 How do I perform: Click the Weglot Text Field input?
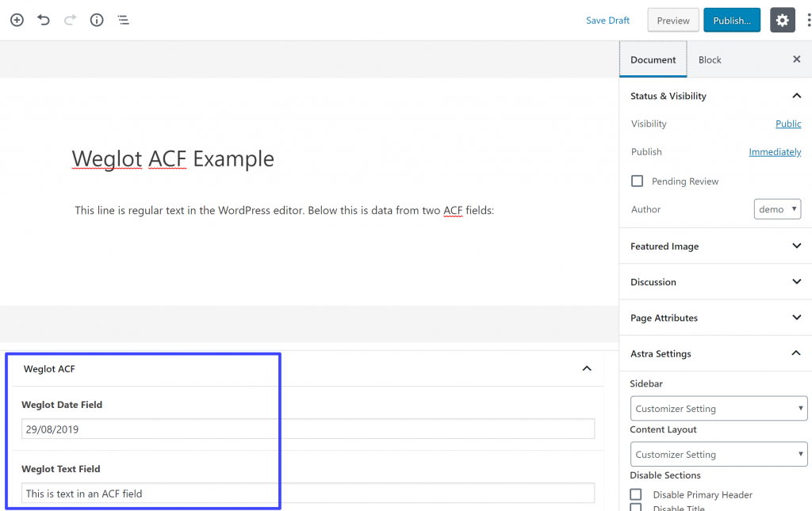[x=308, y=494]
